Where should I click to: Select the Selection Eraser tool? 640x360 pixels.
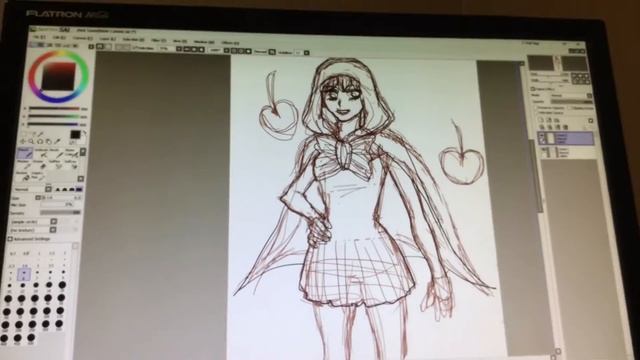(x=71, y=165)
